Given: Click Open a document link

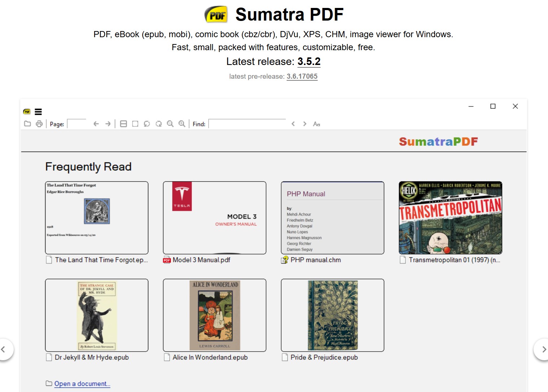Looking at the screenshot, I should 82,384.
